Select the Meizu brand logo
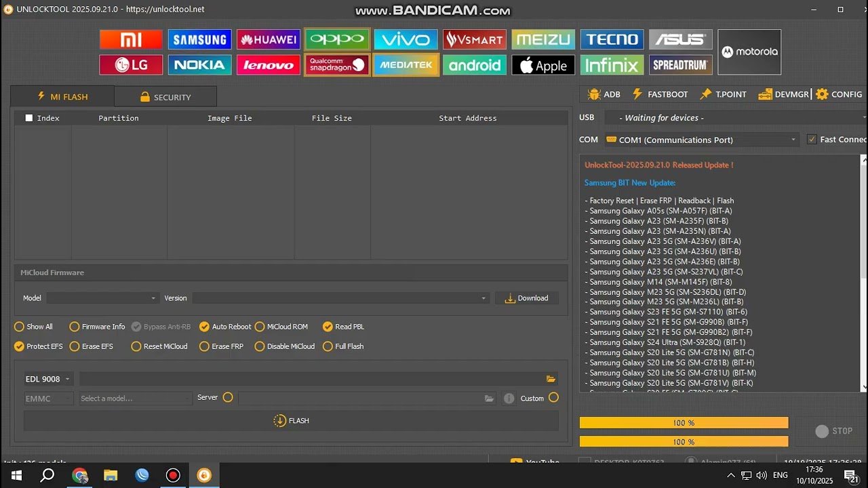The height and width of the screenshot is (488, 868). [x=543, y=39]
